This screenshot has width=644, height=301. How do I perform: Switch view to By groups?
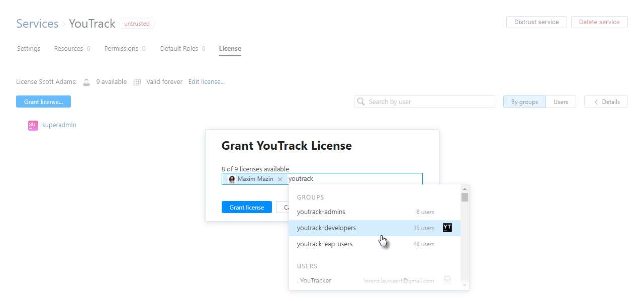[x=524, y=102]
